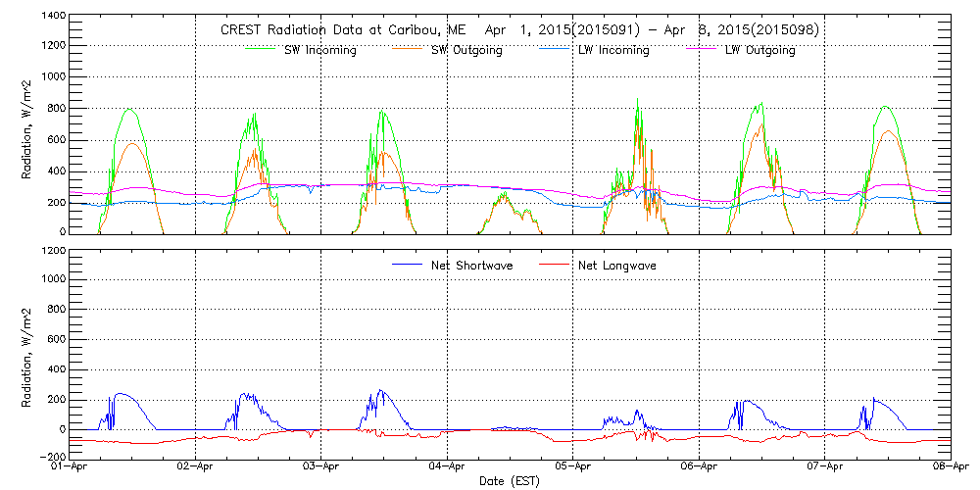Click the LW Outgoing legend label
This screenshot has width=980, height=490.
[759, 50]
